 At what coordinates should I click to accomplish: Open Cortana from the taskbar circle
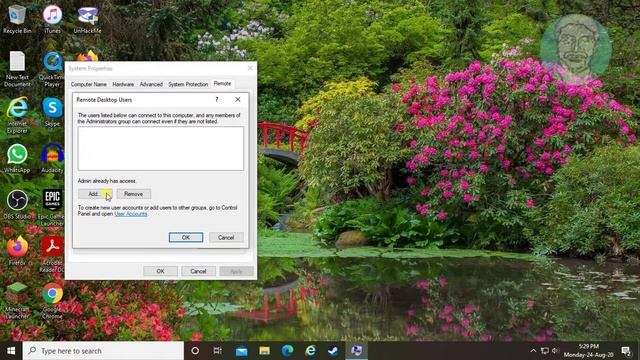coord(195,351)
